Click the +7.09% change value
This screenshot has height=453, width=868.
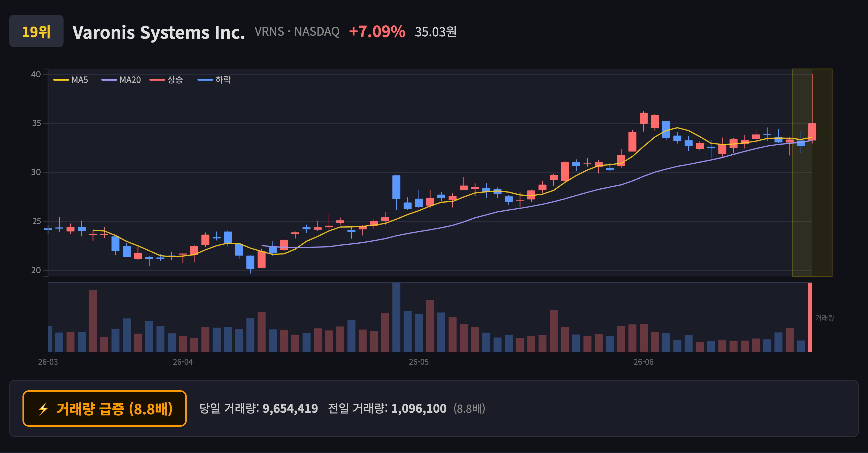click(x=377, y=32)
